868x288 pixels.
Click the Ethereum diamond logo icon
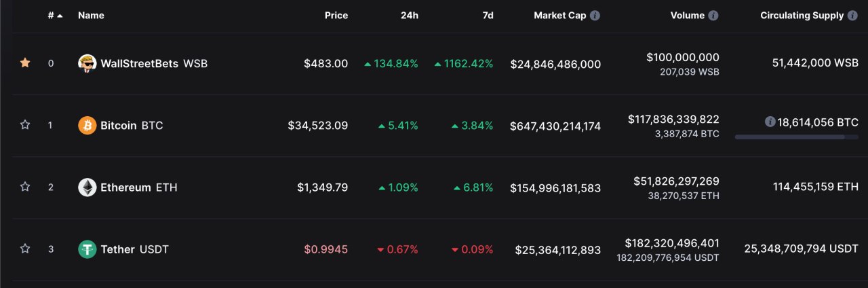coord(87,187)
